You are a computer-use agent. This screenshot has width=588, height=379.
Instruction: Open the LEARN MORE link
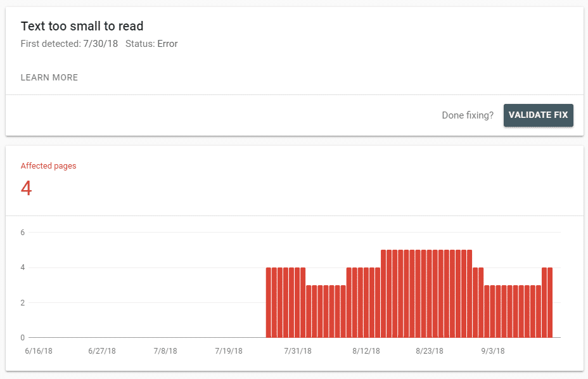pyautogui.click(x=49, y=78)
